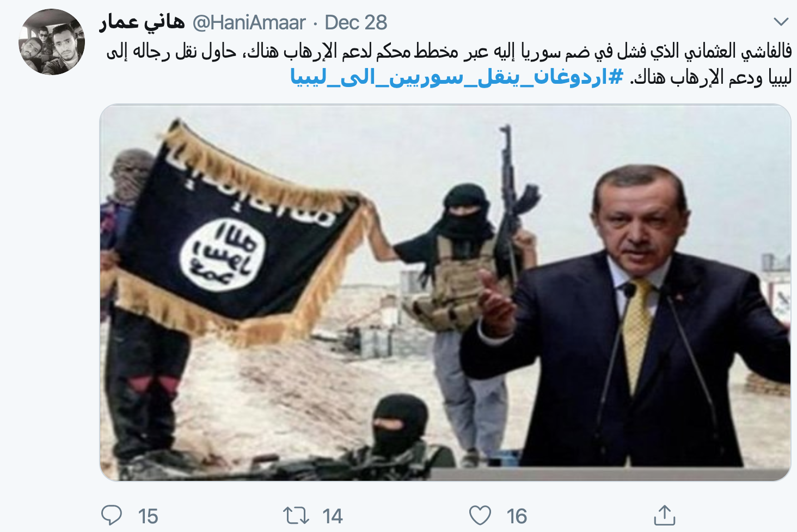The height and width of the screenshot is (532, 797).
Task: View the attached tweet photo
Action: (445, 293)
